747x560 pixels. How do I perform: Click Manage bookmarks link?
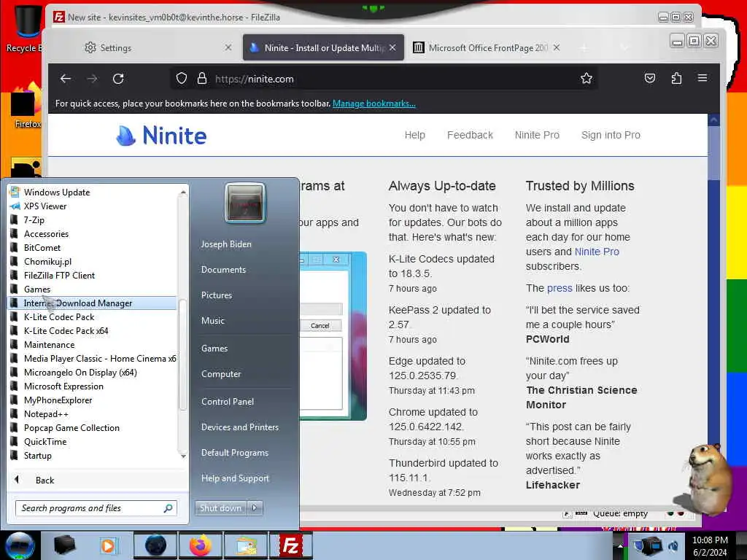point(374,104)
